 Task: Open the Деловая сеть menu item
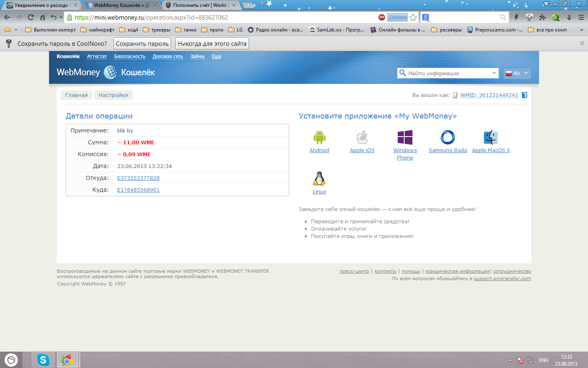168,56
